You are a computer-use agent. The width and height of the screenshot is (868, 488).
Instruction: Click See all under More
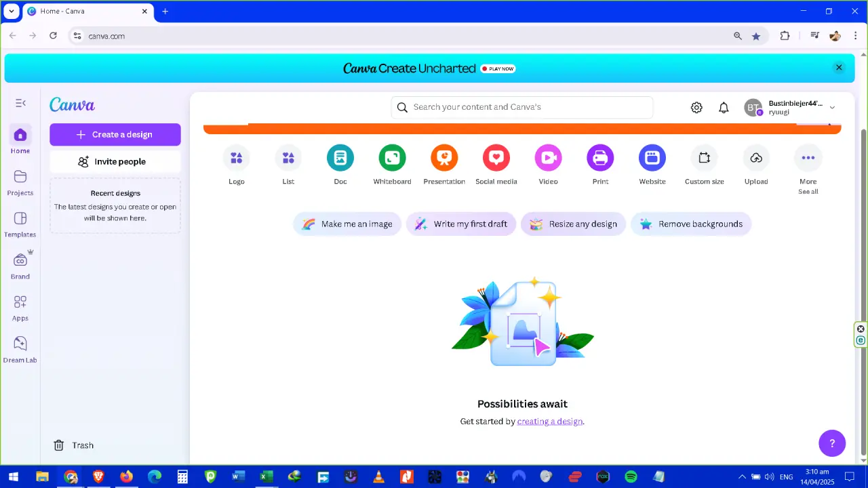[808, 192]
